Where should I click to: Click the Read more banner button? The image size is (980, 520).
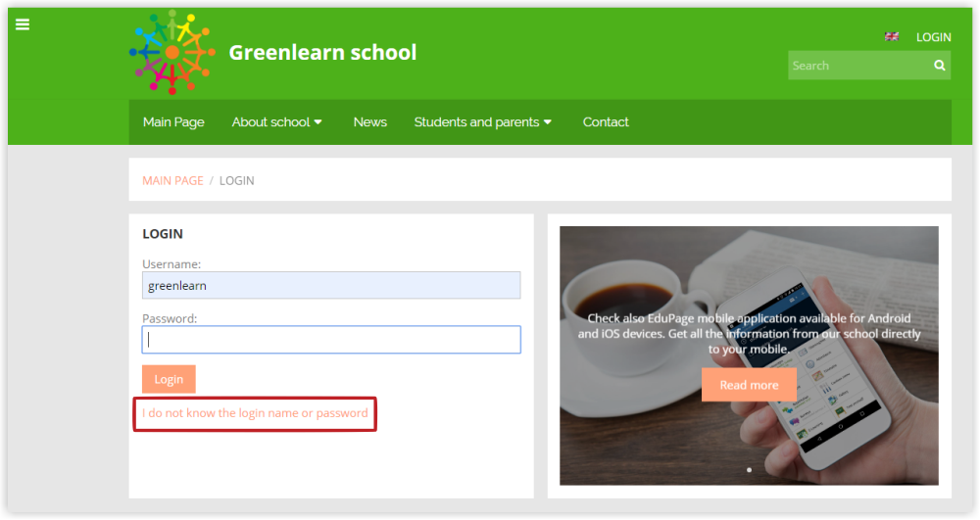[749, 385]
